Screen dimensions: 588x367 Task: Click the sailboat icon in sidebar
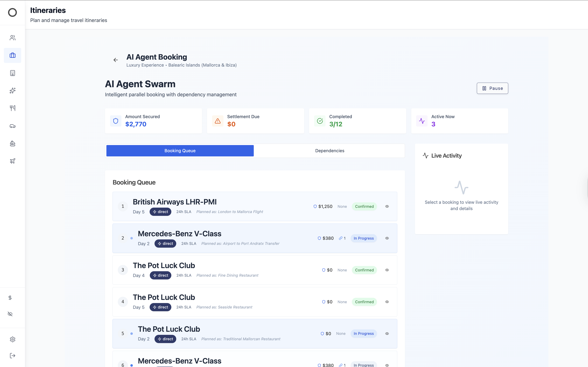click(12, 143)
